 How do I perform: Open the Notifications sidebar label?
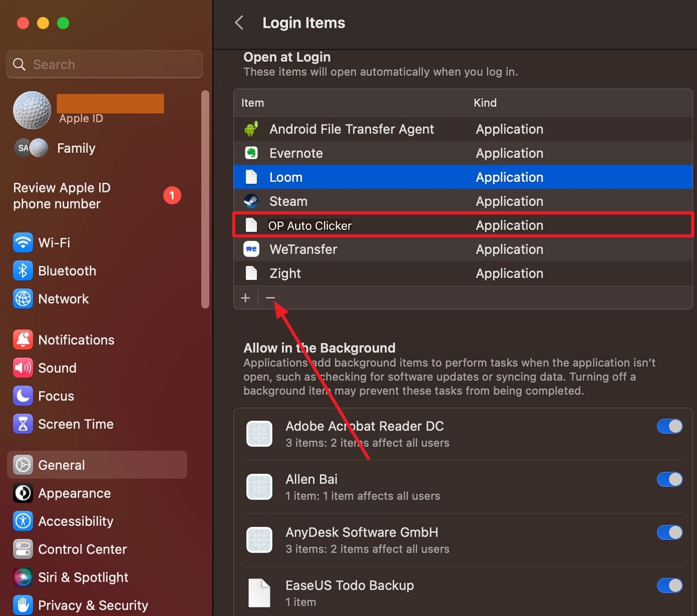pos(76,340)
